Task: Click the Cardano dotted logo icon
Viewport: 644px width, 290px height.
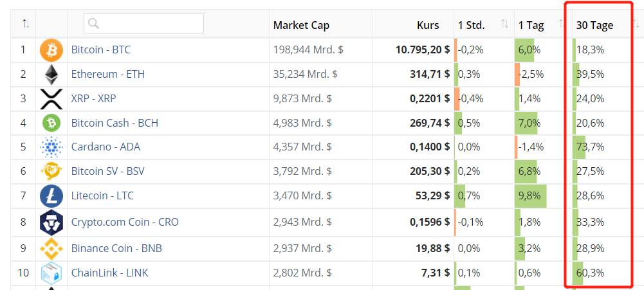Action: pos(51,147)
